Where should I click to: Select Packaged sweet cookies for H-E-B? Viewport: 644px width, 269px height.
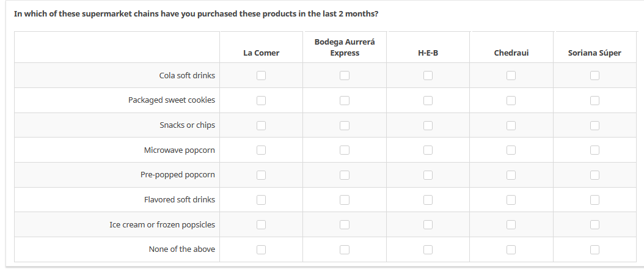click(x=428, y=100)
